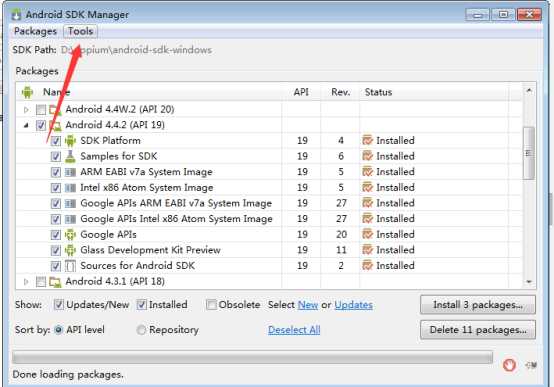Viewport: 554px width, 387px height.
Task: Expand the Android 4.3.1 (API 18) node
Action: (x=26, y=282)
